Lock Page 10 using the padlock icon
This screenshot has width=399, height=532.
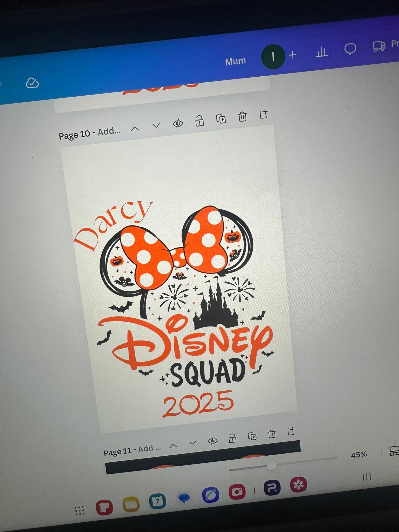pos(199,121)
